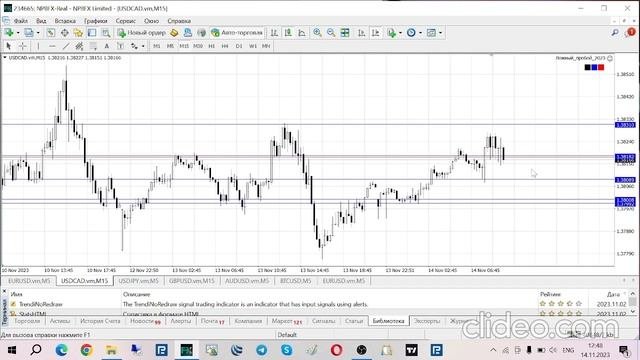Pick the horizontal line drawing tool
640x360 pixels.
pyautogui.click(x=52, y=46)
